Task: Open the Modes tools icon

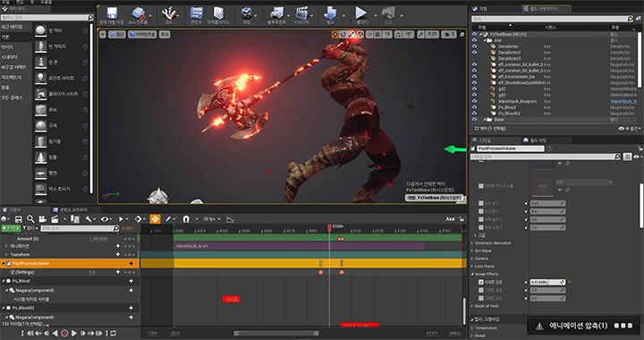Action: click(169, 13)
